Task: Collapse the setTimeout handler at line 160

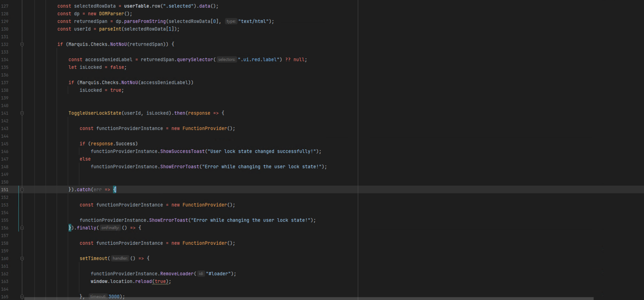Action: pos(22,258)
